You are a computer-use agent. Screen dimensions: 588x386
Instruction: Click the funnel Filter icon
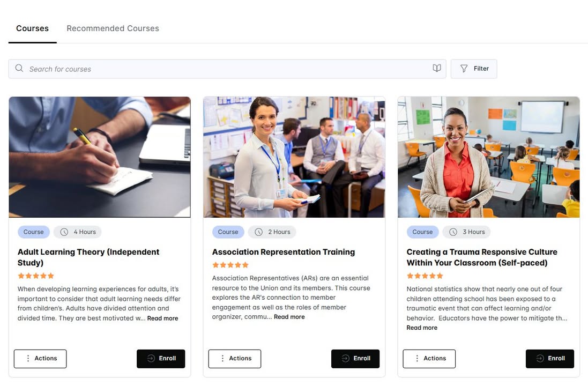pyautogui.click(x=464, y=69)
